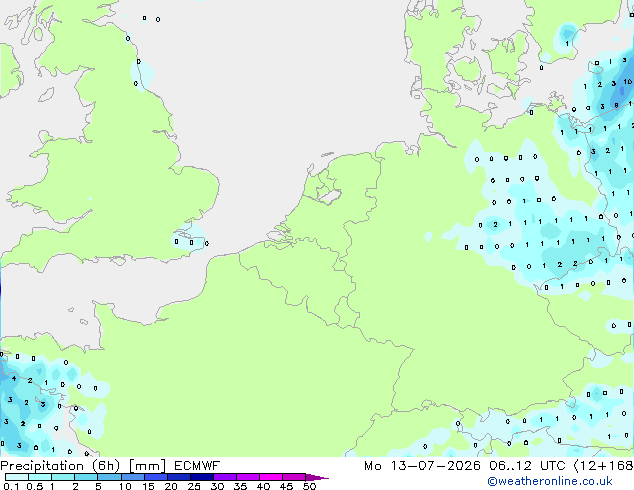Click the "40" legend scale label
Screen dimensions: 634x490
click(263, 486)
